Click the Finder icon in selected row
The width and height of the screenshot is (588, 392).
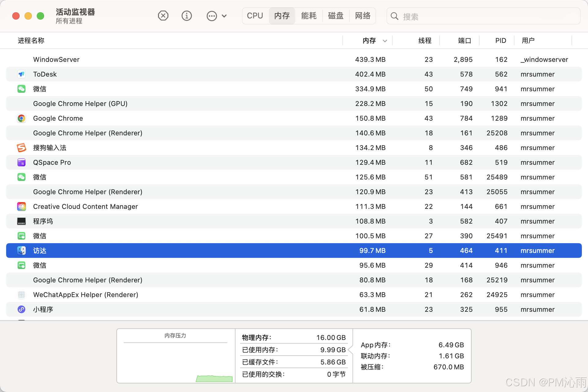[x=21, y=251]
